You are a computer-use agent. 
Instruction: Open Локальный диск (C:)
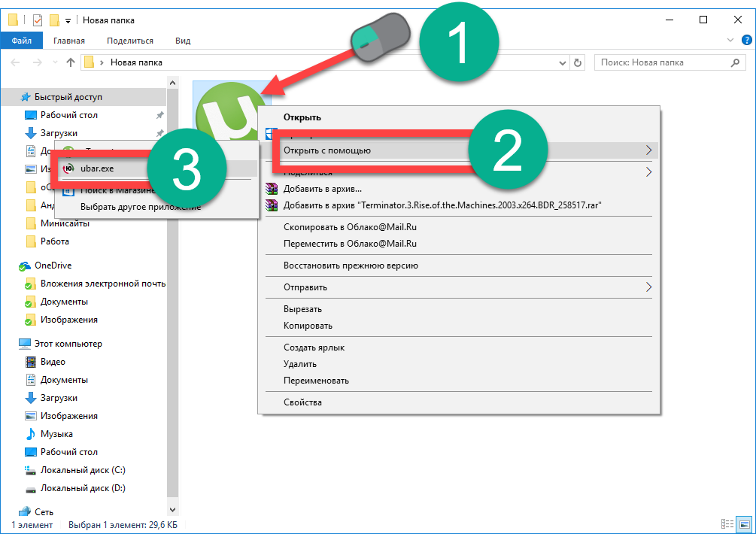click(83, 470)
